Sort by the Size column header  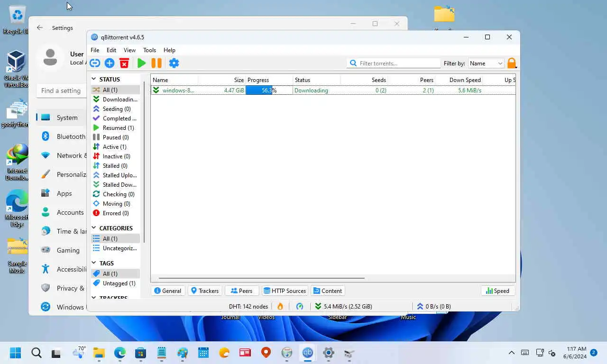pos(221,80)
